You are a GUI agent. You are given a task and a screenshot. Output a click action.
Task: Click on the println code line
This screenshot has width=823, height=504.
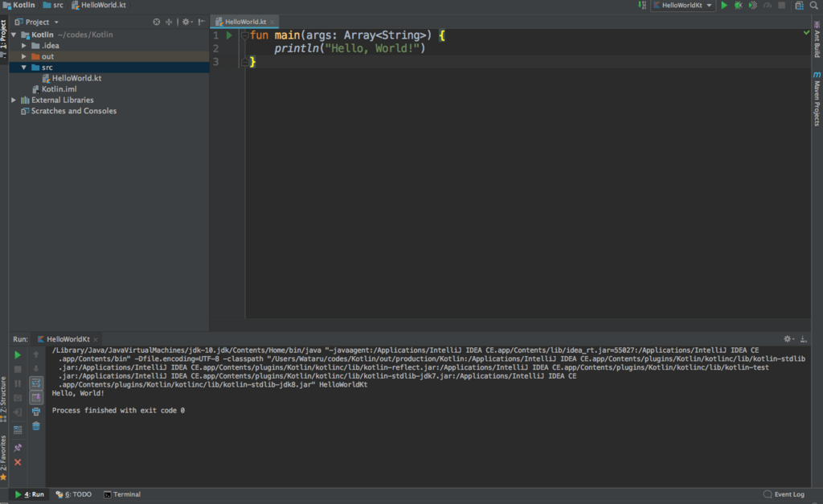click(x=349, y=48)
